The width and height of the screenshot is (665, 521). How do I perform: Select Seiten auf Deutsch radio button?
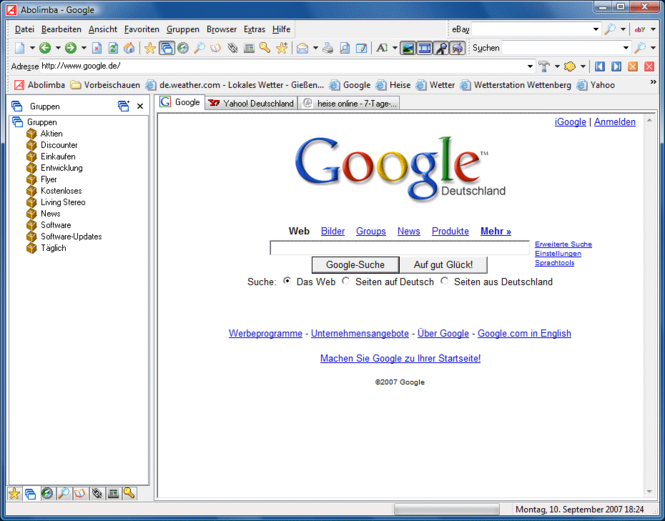[x=346, y=281]
